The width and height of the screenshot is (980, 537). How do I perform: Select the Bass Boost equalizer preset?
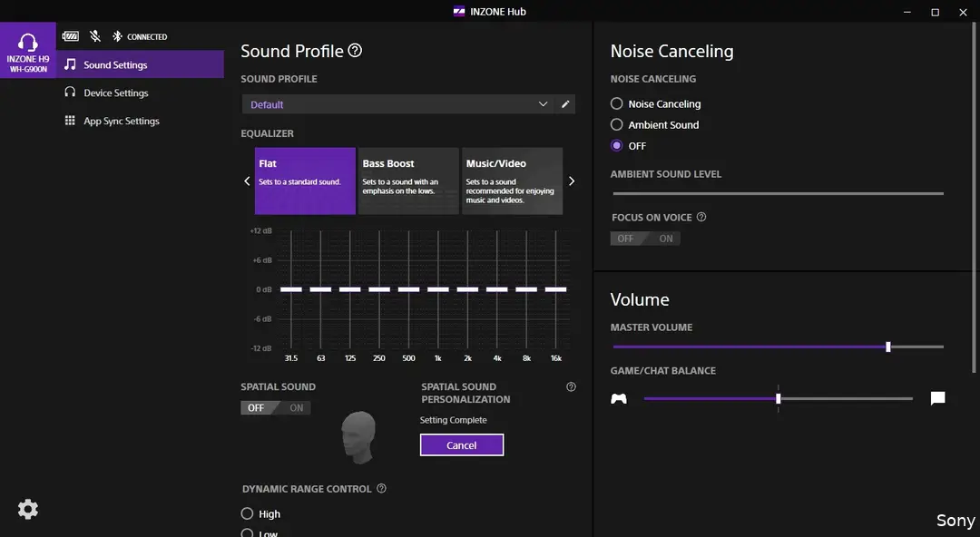[x=408, y=181]
